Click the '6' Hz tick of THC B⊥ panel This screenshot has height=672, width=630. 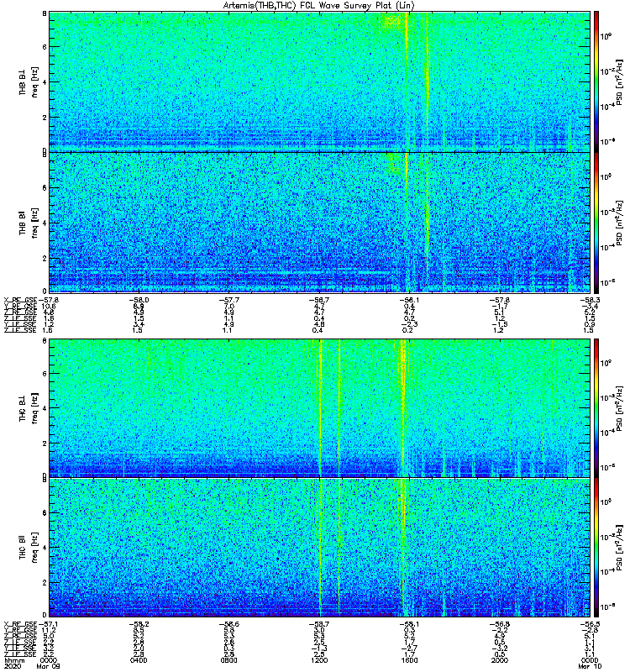coord(45,373)
